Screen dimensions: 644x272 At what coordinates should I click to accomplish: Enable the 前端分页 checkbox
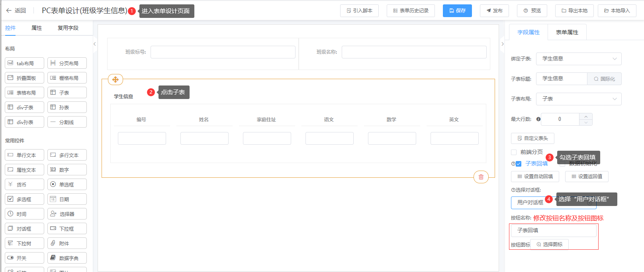tap(514, 152)
